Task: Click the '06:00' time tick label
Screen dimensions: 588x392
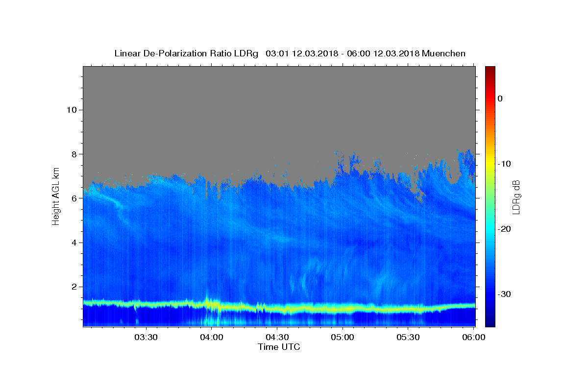Action: [474, 338]
